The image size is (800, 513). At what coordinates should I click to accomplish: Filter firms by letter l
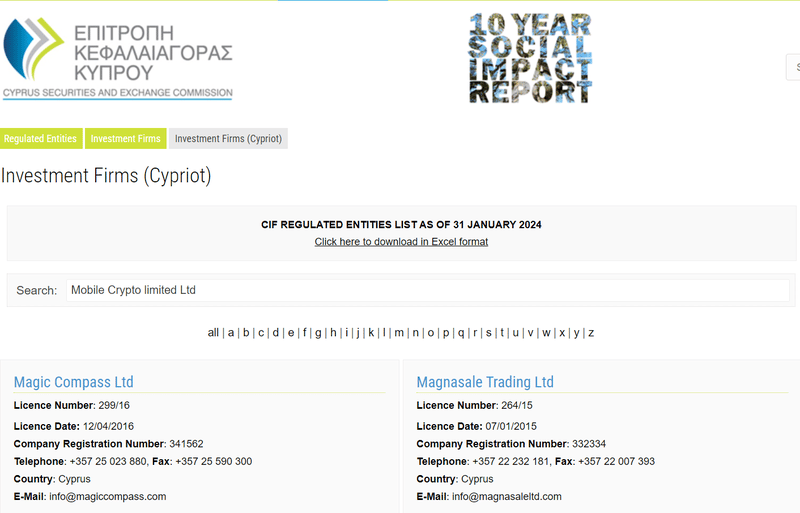tap(384, 333)
